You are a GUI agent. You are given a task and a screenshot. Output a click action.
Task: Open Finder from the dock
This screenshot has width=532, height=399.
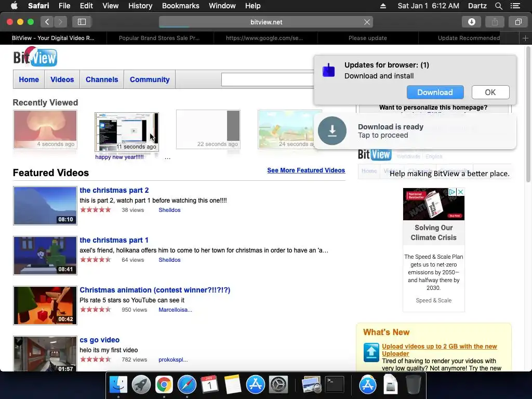coord(118,385)
